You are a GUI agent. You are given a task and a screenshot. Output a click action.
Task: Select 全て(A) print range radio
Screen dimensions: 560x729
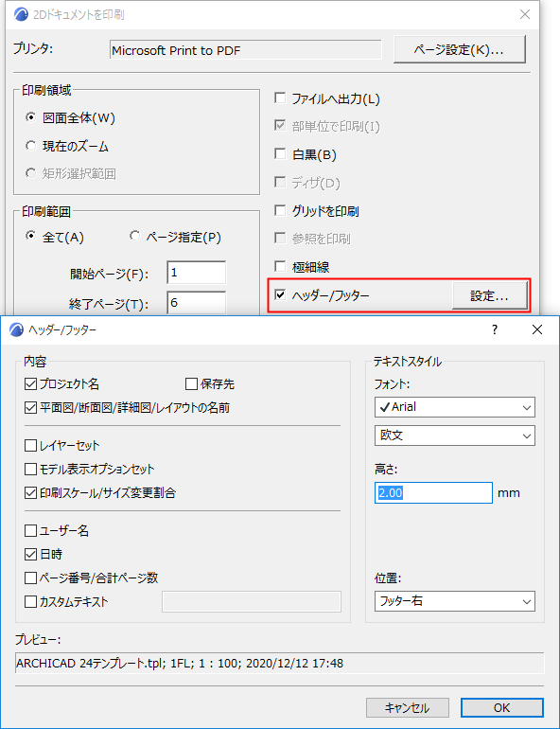(30, 236)
